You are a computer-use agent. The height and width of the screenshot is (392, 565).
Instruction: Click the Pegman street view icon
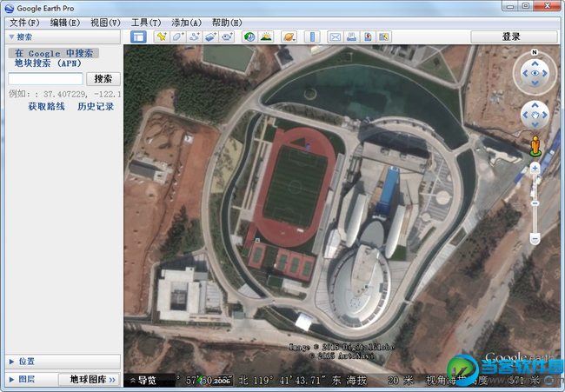coord(535,146)
